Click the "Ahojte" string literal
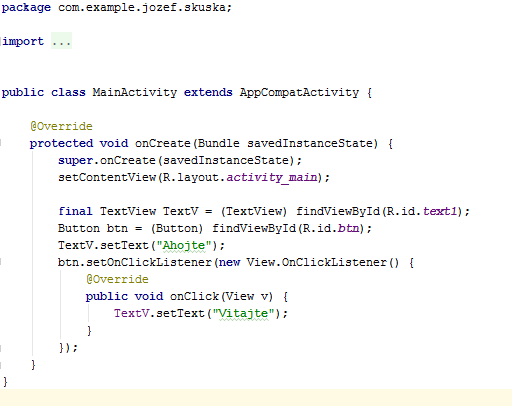Screen dimensions: 512x410 [184, 246]
